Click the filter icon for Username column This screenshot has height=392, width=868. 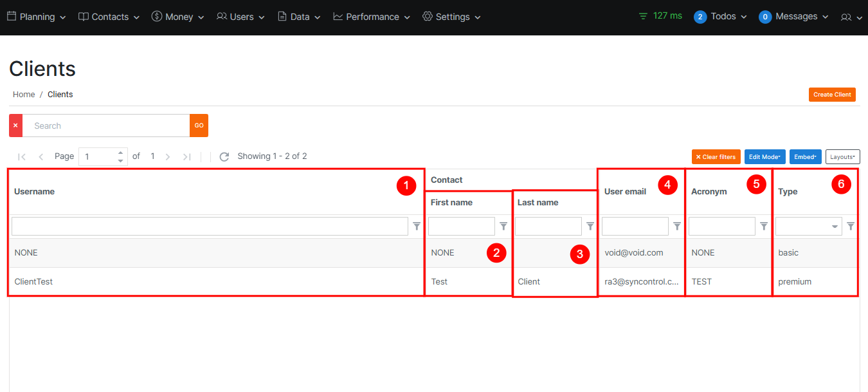tap(417, 226)
